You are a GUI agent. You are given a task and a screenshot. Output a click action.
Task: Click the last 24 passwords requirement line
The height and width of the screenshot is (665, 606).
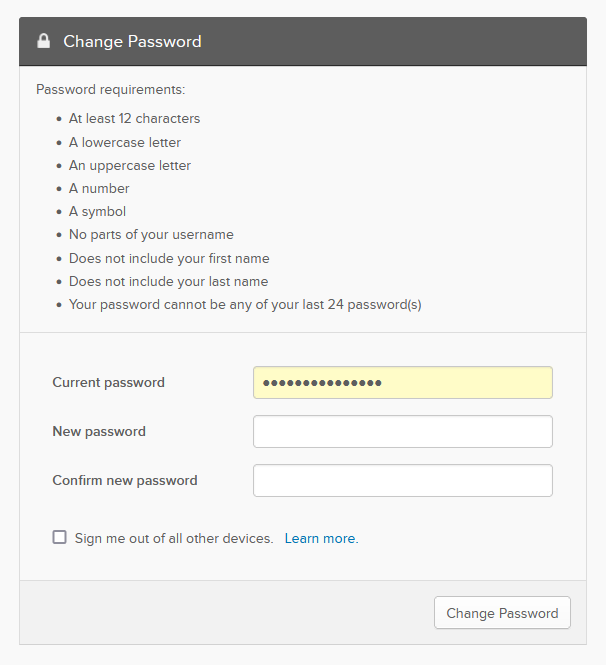pyautogui.click(x=245, y=305)
